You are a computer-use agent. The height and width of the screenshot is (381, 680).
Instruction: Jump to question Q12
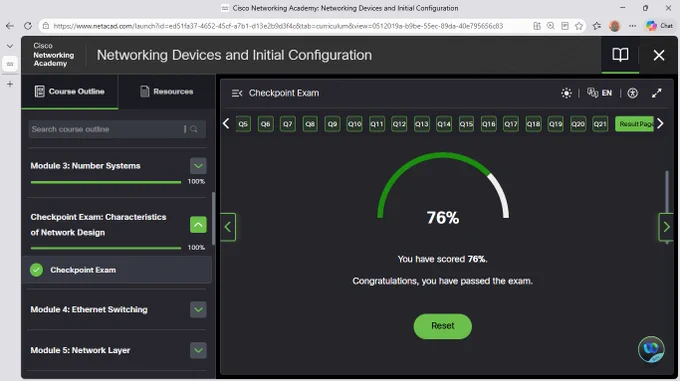[x=399, y=124]
